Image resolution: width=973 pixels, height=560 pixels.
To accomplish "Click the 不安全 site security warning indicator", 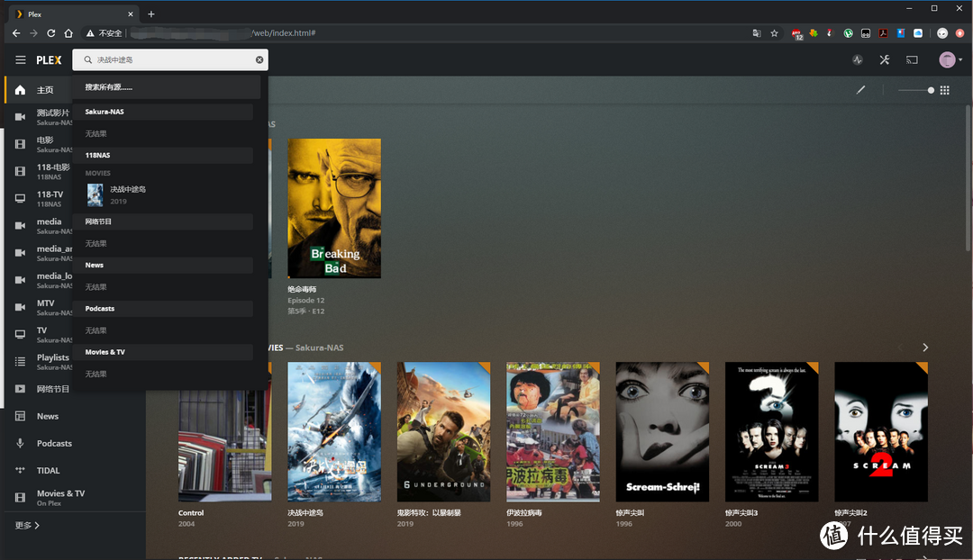I will (104, 33).
